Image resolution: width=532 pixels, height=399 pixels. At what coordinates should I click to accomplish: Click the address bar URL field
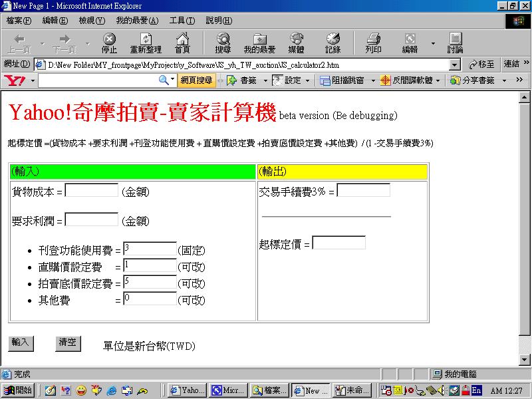(242, 65)
